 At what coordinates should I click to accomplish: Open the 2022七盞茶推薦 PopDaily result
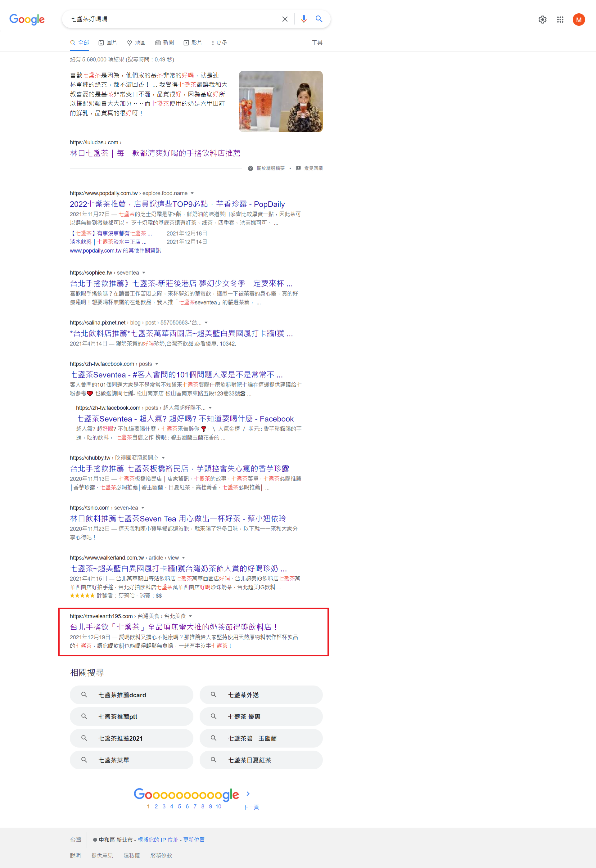pyautogui.click(x=177, y=204)
